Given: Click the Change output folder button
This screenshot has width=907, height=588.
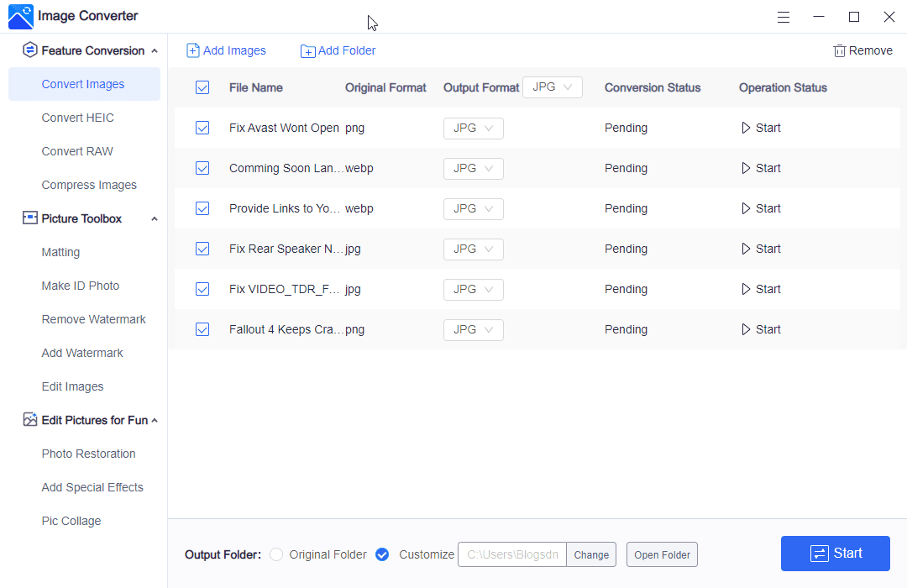Looking at the screenshot, I should pyautogui.click(x=591, y=554).
